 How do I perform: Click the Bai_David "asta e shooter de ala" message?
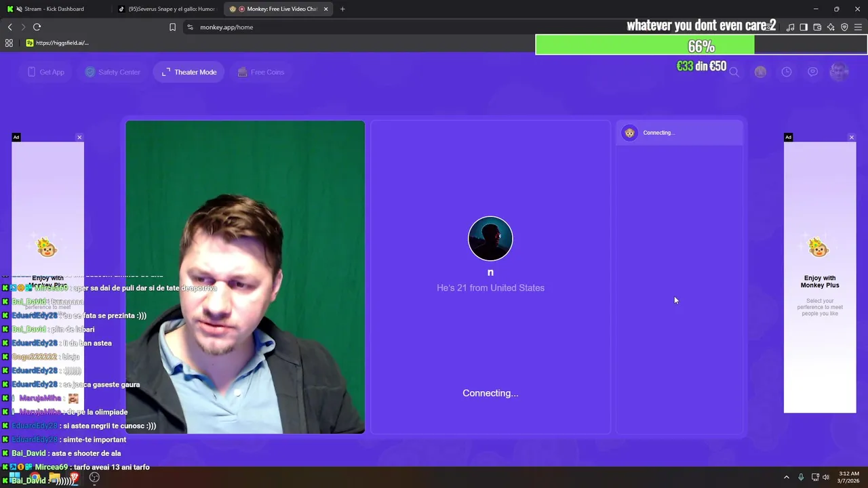pyautogui.click(x=62, y=453)
